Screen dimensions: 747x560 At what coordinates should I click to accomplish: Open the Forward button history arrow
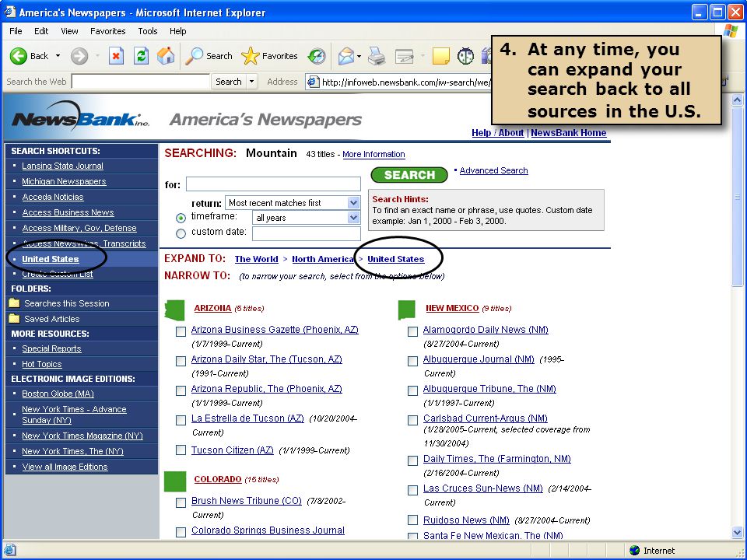click(x=97, y=56)
